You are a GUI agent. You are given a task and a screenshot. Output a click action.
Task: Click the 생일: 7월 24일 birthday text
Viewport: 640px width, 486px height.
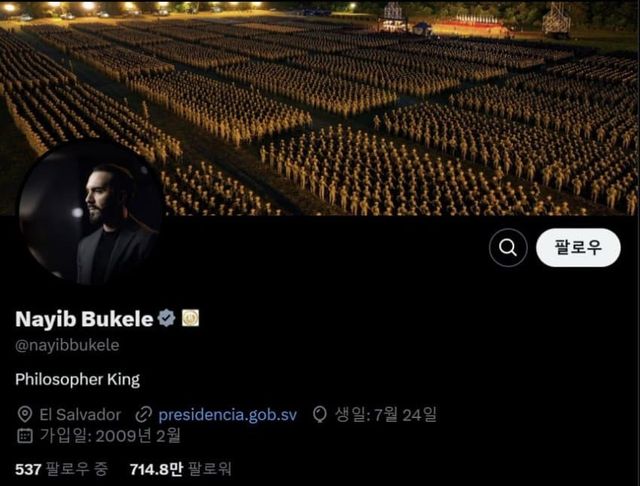pyautogui.click(x=386, y=415)
